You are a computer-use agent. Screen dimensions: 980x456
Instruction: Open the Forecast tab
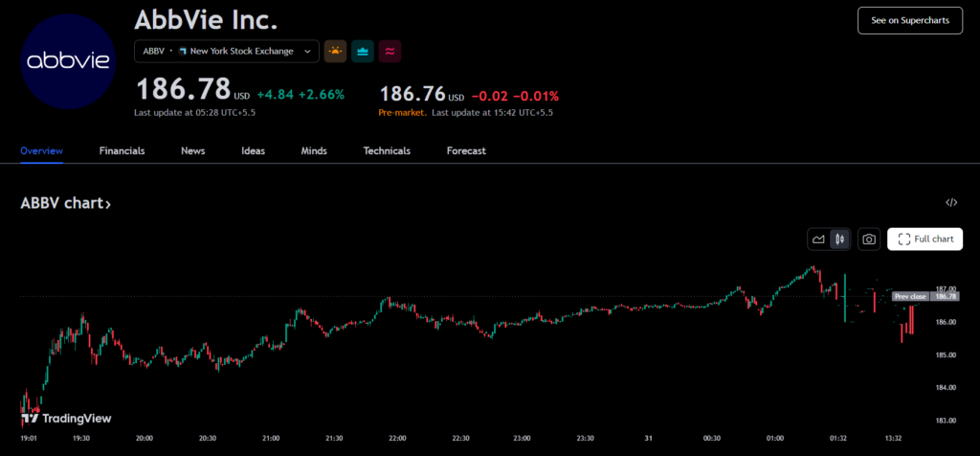point(466,150)
